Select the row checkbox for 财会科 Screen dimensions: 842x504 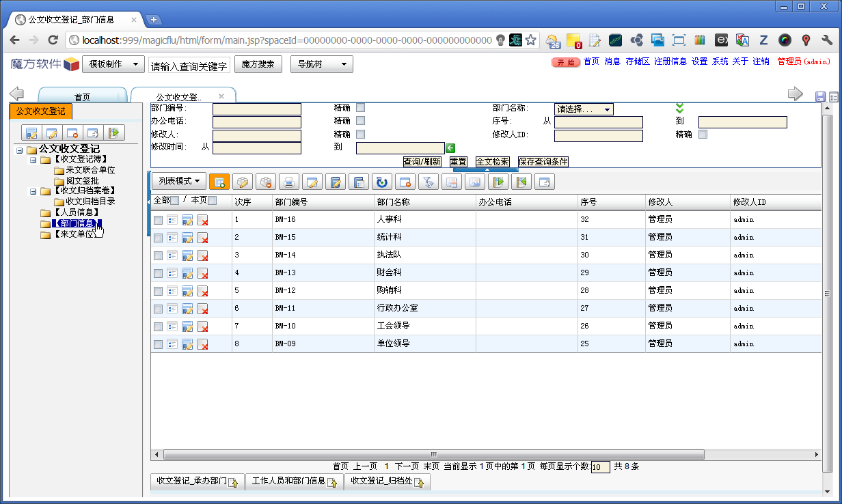pyautogui.click(x=158, y=273)
